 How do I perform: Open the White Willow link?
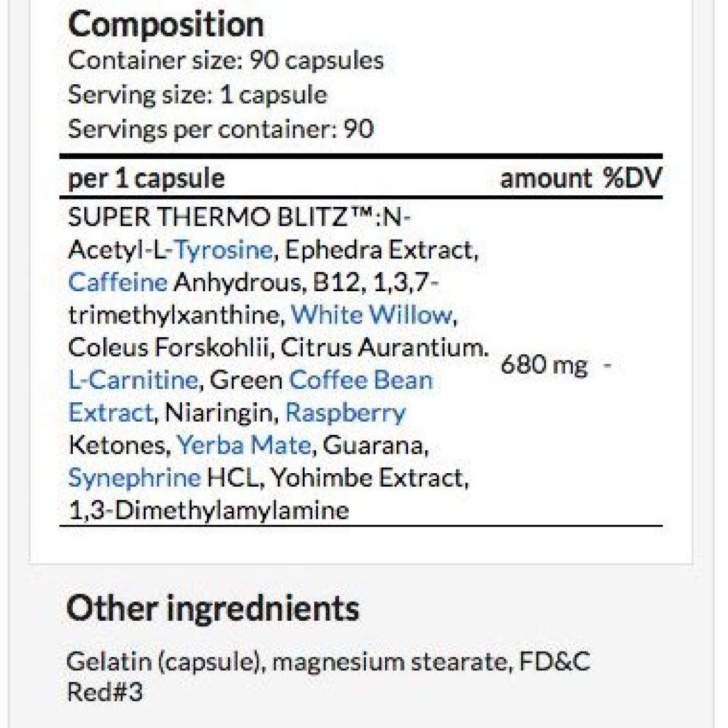(x=372, y=315)
